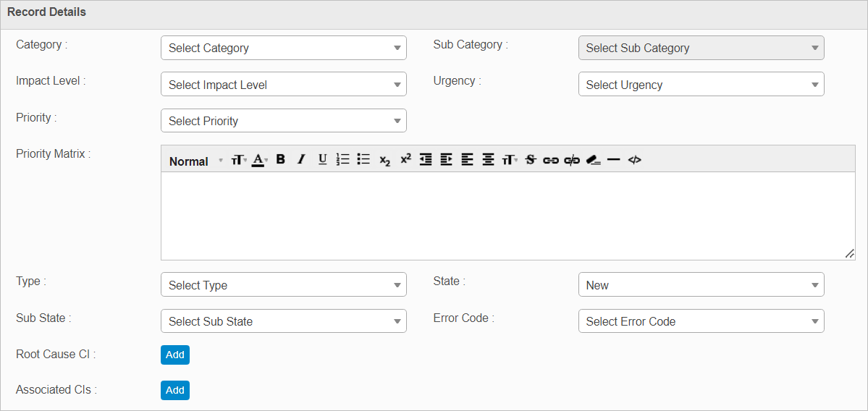Image resolution: width=868 pixels, height=411 pixels.
Task: Toggle bold formatting in Priority Matrix editor
Action: 281,160
